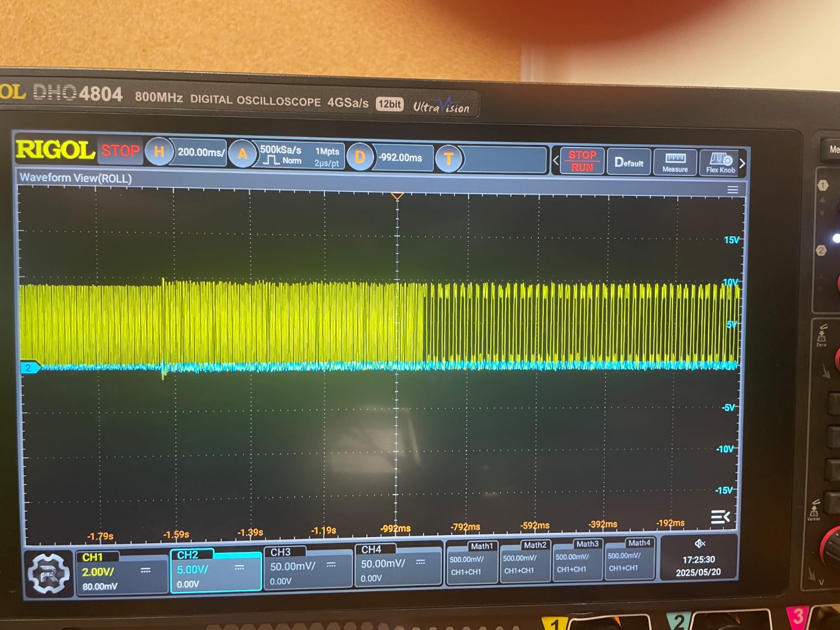The image size is (840, 630).
Task: Click the muted speaker icon
Action: point(699,543)
